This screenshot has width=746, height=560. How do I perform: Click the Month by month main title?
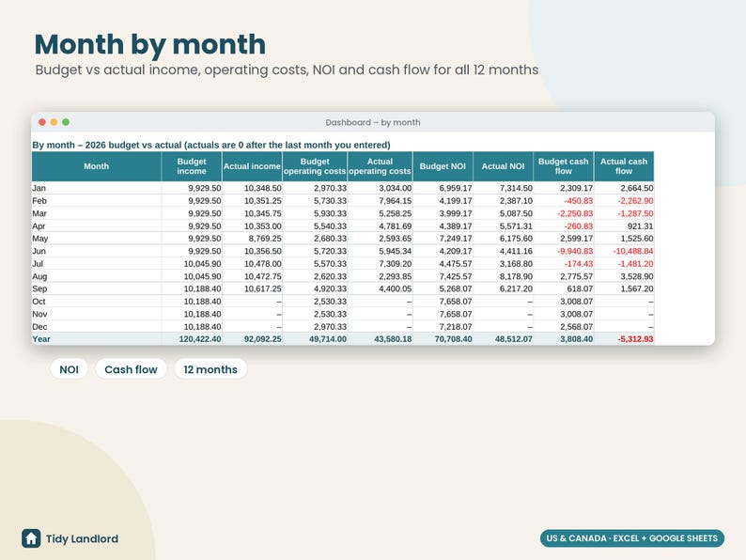click(x=150, y=44)
